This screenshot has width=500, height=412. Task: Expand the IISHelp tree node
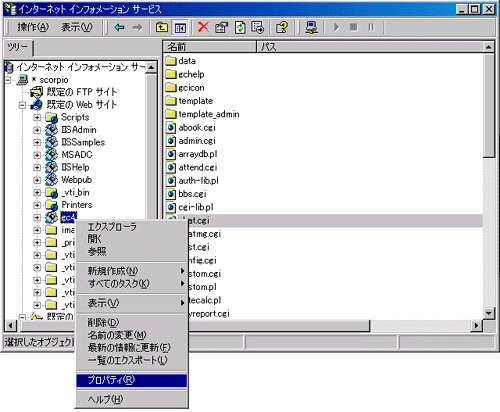pyautogui.click(x=37, y=167)
